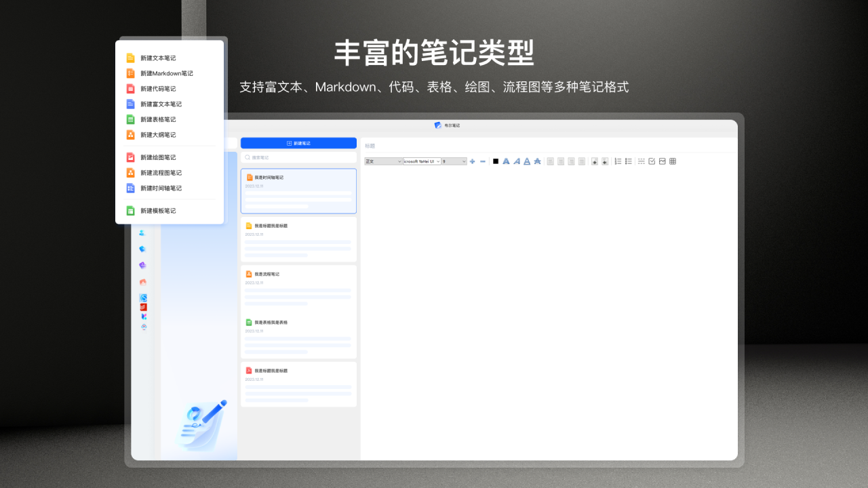Increase the font size with the plus icon

472,161
